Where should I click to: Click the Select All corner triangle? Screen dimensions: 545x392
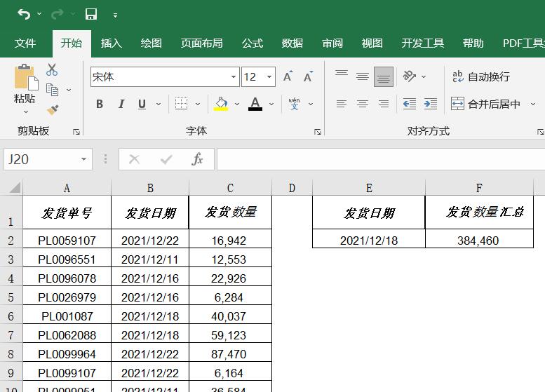pyautogui.click(x=15, y=188)
